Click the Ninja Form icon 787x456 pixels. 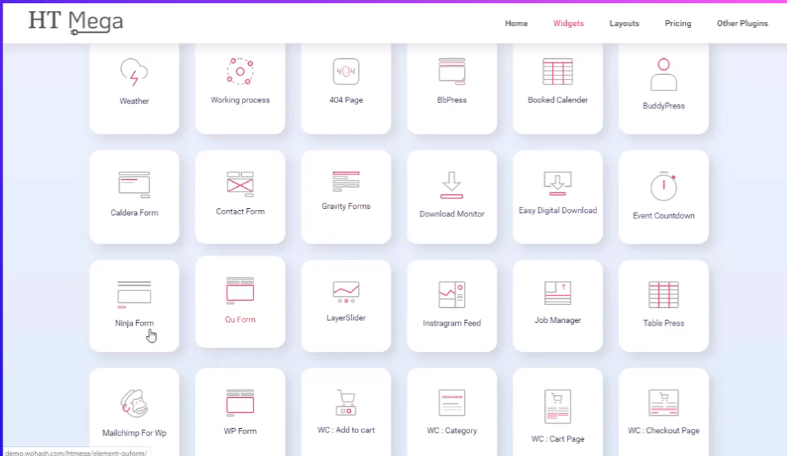[x=134, y=294]
